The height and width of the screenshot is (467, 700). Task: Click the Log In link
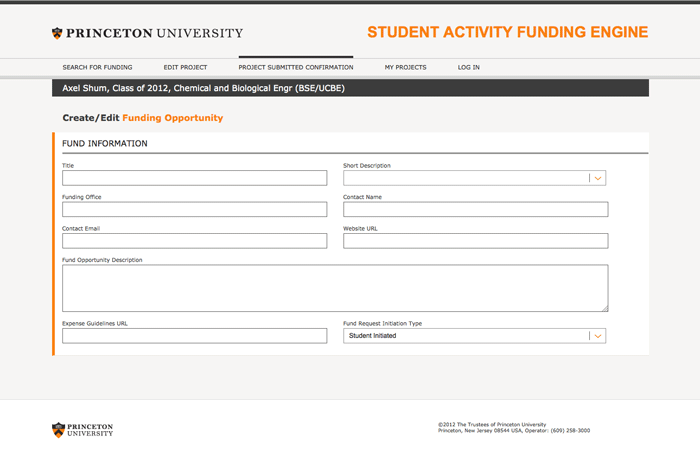pos(468,67)
